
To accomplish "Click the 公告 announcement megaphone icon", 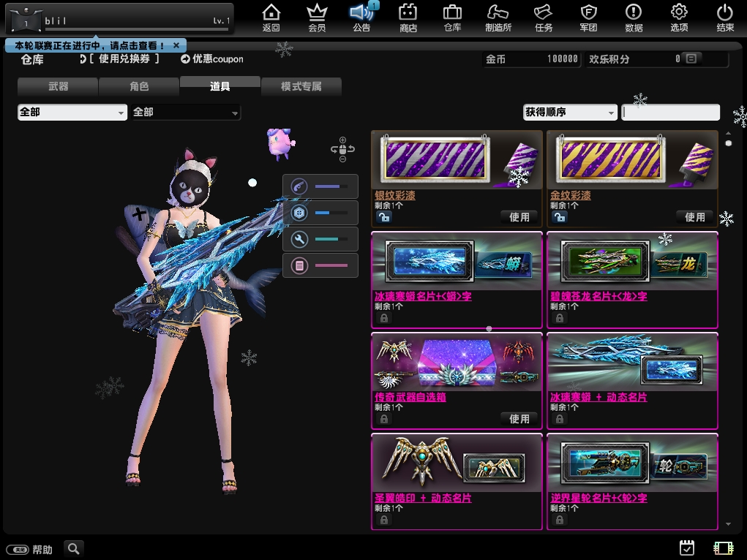I will 361,18.
